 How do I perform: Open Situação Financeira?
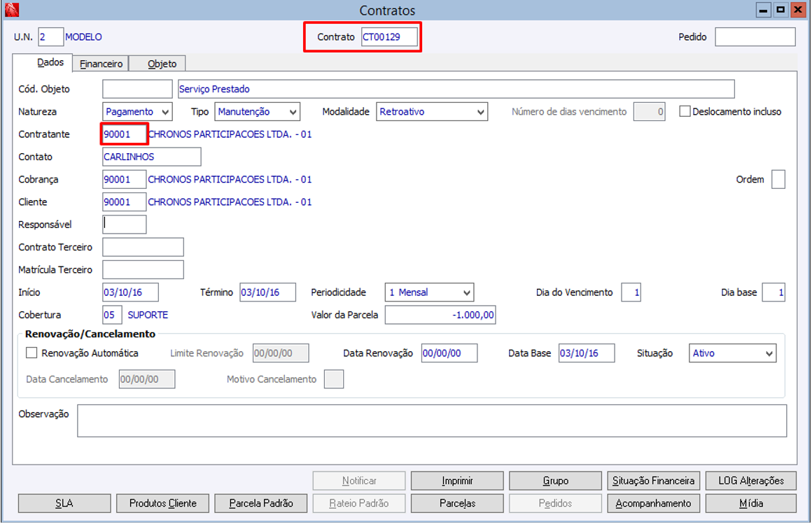pyautogui.click(x=654, y=481)
